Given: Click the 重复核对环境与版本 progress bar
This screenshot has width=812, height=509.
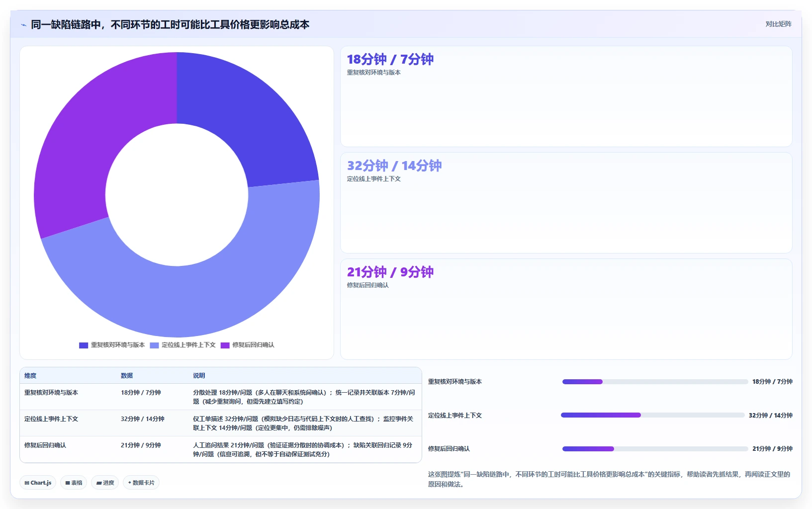Looking at the screenshot, I should (655, 382).
